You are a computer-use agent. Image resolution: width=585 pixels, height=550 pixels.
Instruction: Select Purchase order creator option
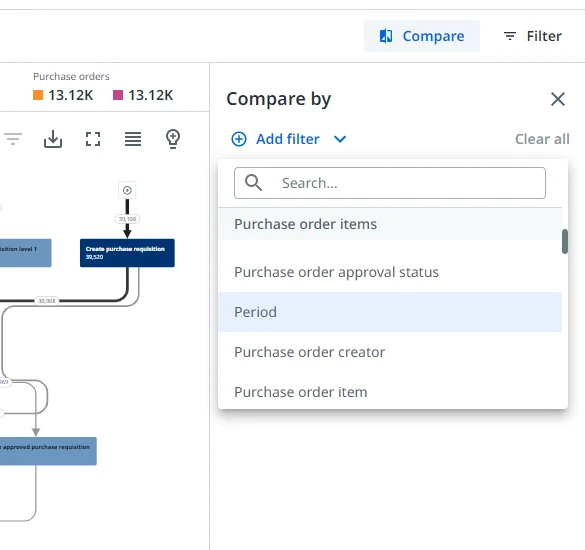(x=390, y=352)
